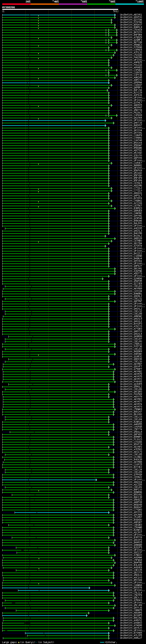The image size is (146, 644).
Task: Select label UniRef100_A7TQR3
Action: coord(131,329)
